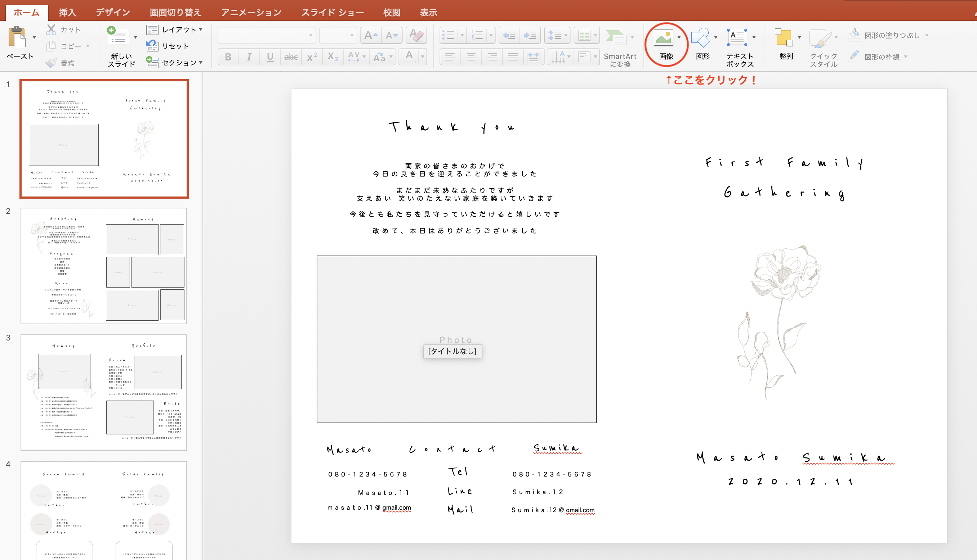The height and width of the screenshot is (560, 977).
Task: Click the リセット reset button
Action: pos(168,46)
